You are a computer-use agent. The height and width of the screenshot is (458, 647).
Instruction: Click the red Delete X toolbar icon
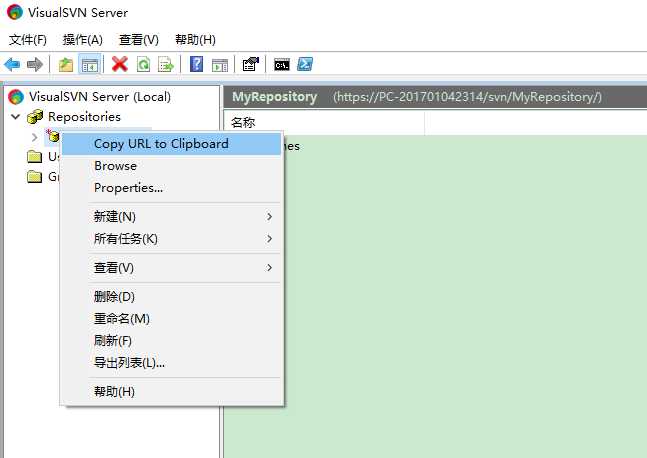pyautogui.click(x=120, y=64)
